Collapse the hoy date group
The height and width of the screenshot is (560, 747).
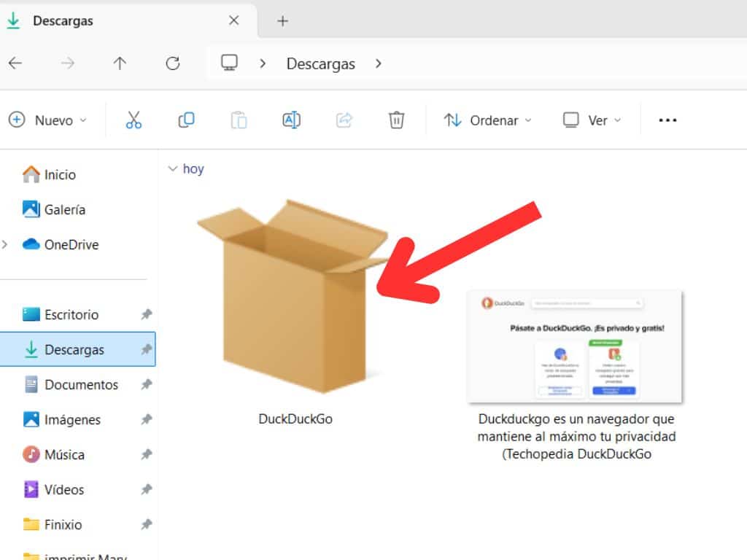click(x=172, y=168)
